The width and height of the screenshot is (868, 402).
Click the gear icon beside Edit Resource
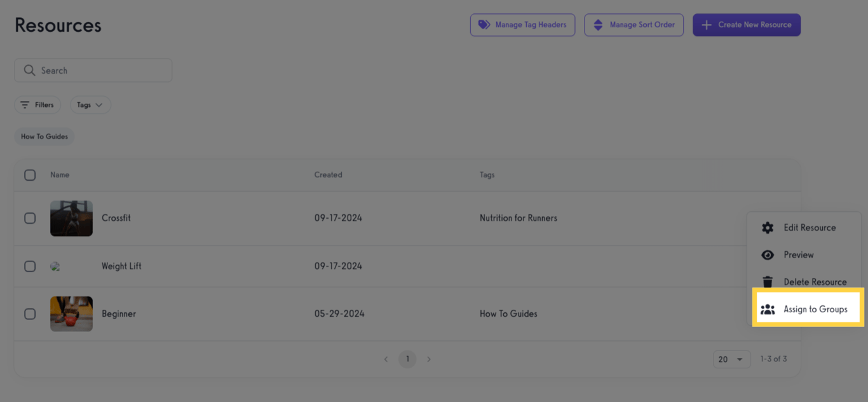(768, 227)
